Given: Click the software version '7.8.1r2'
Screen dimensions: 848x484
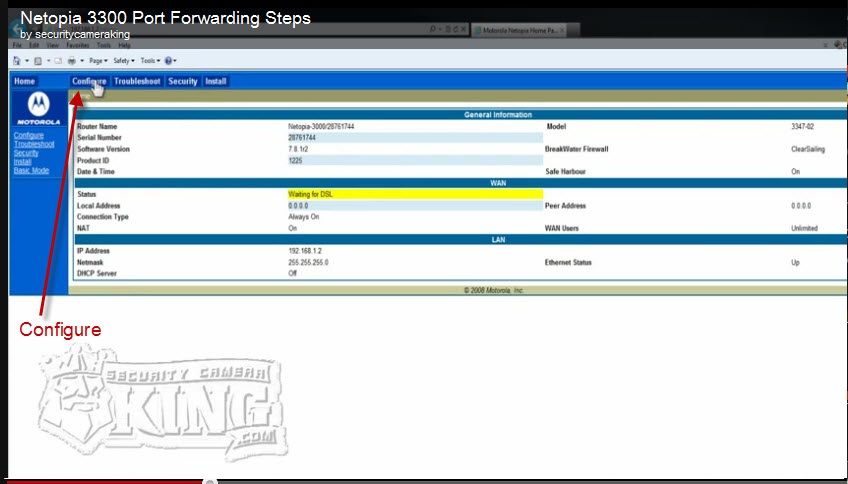Looking at the screenshot, I should click(x=298, y=149).
